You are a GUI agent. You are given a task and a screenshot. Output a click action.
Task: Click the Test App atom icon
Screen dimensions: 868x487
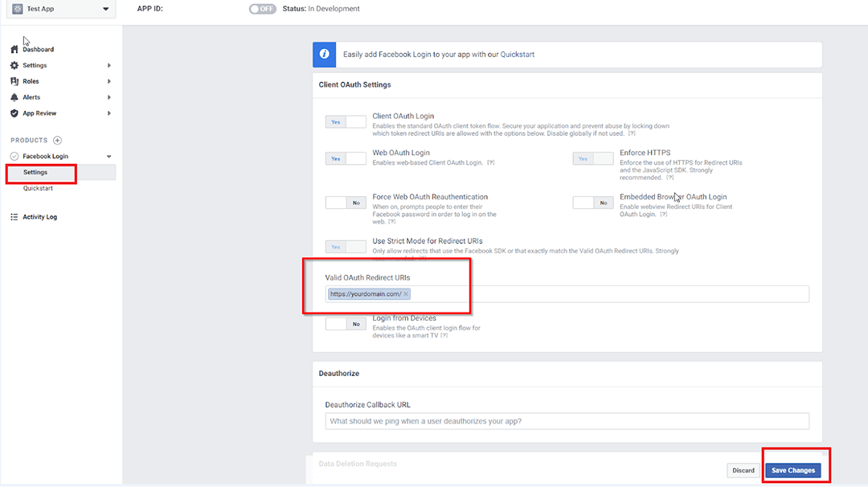(x=17, y=9)
